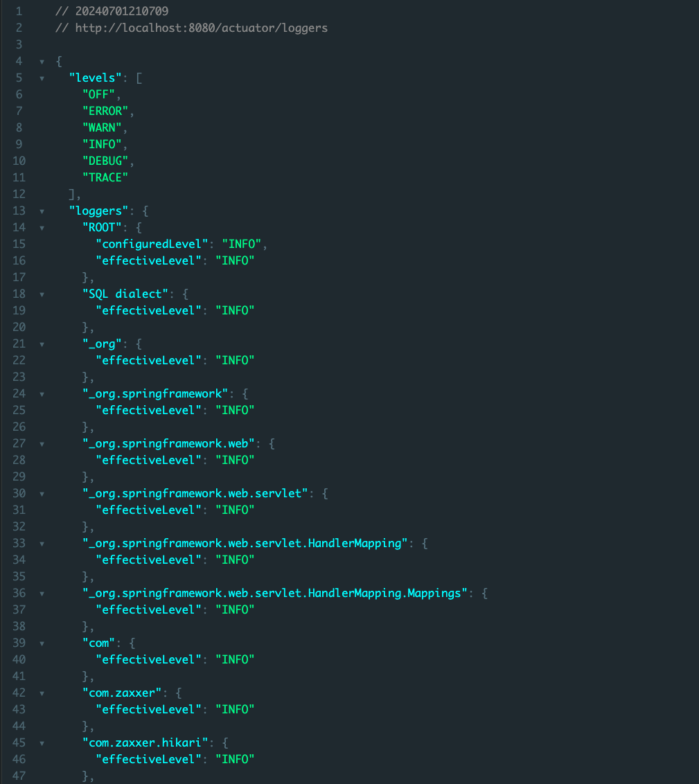
Task: Select the HandlerMapping key on line 33
Action: (x=245, y=544)
